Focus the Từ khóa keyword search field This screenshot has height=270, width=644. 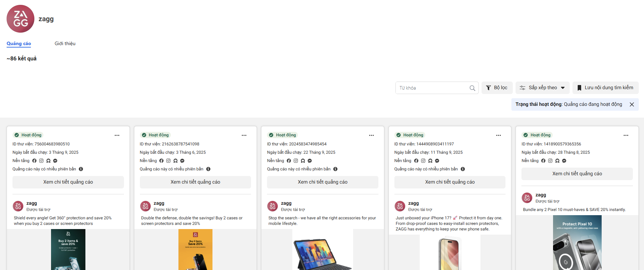tap(437, 88)
